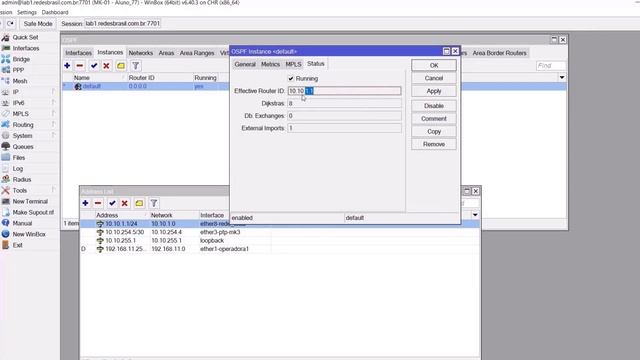Select ether1-operadora1 address row
Viewport: 640px width, 360px height.
(280, 249)
